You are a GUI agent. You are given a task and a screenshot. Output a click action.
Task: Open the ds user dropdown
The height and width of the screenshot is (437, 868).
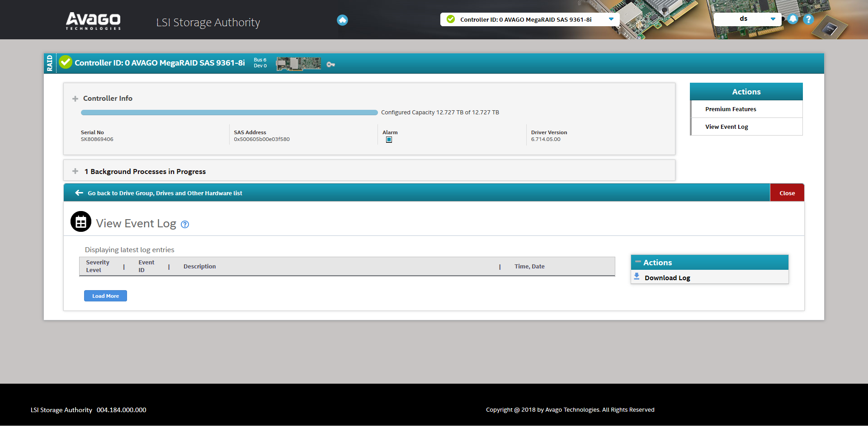(747, 19)
